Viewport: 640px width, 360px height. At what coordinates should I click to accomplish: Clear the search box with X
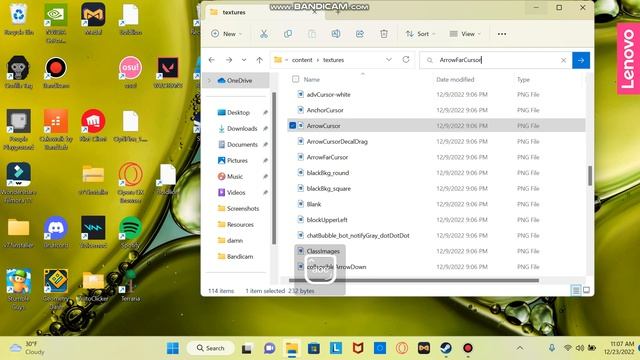point(563,60)
